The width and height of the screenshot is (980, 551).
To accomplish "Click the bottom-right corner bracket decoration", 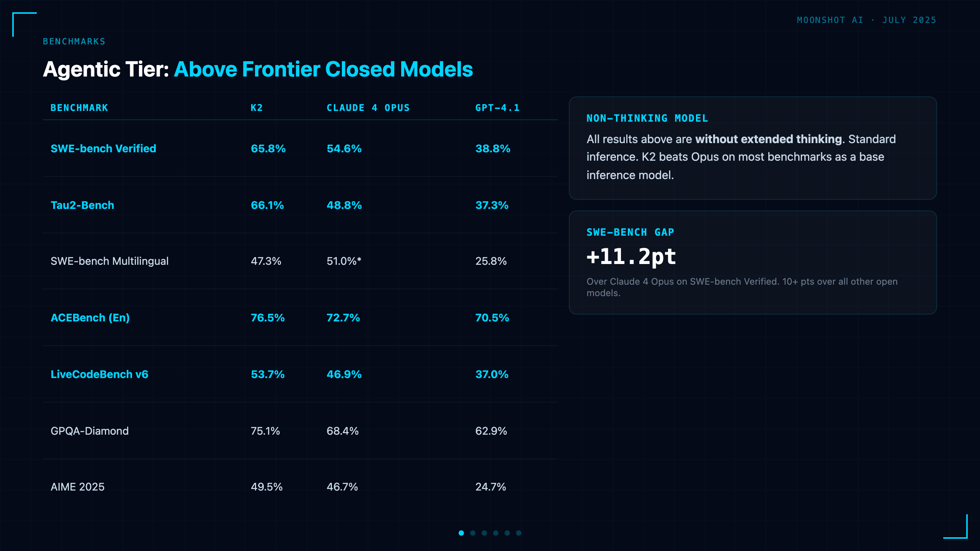I will tap(955, 527).
